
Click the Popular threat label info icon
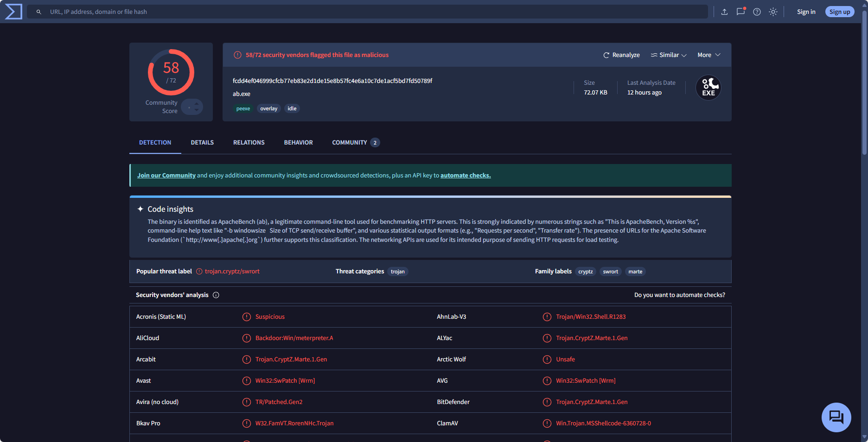199,272
